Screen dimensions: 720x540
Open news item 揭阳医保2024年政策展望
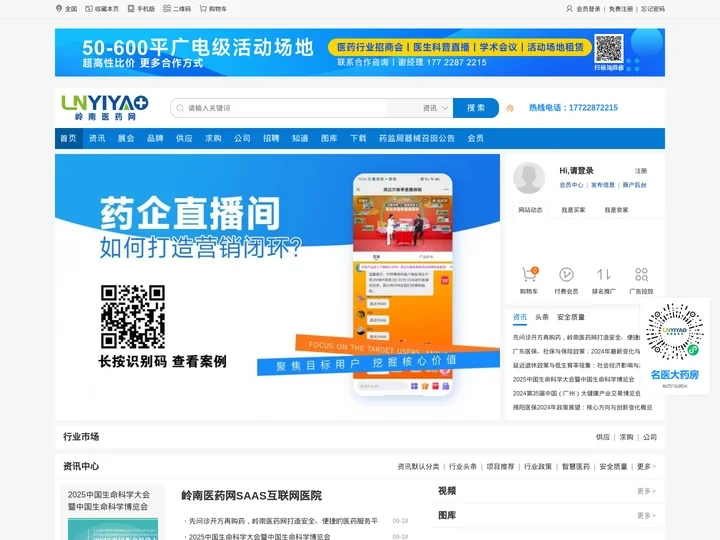click(582, 407)
